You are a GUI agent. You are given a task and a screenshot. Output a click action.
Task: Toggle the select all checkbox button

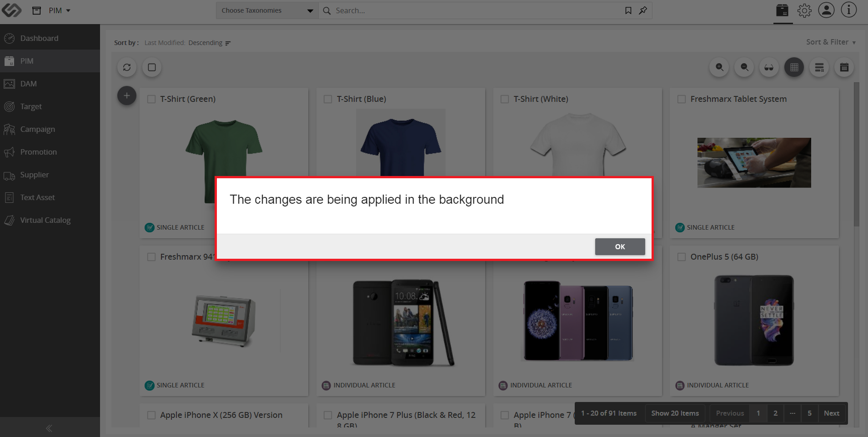click(x=152, y=67)
